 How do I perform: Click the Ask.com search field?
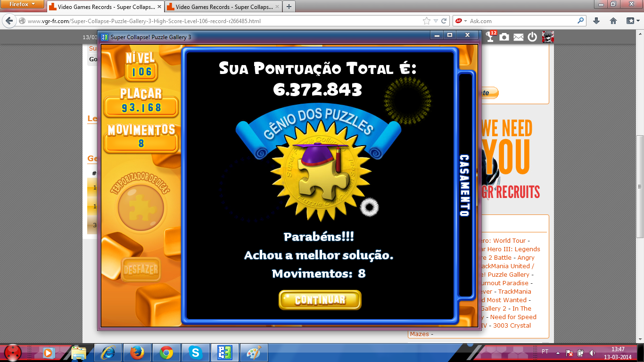click(x=521, y=21)
